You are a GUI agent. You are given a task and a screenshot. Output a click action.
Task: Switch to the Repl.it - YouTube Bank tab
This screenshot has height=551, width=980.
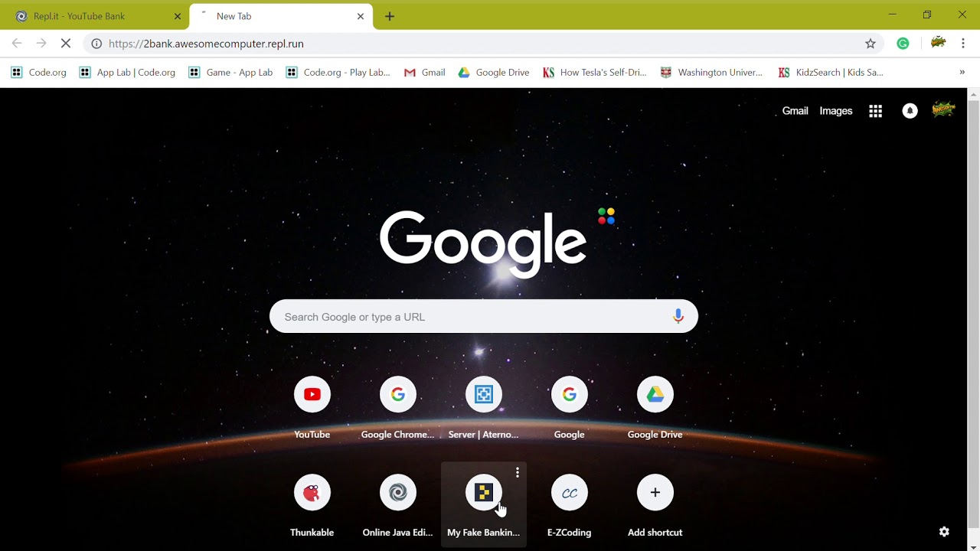pyautogui.click(x=95, y=16)
